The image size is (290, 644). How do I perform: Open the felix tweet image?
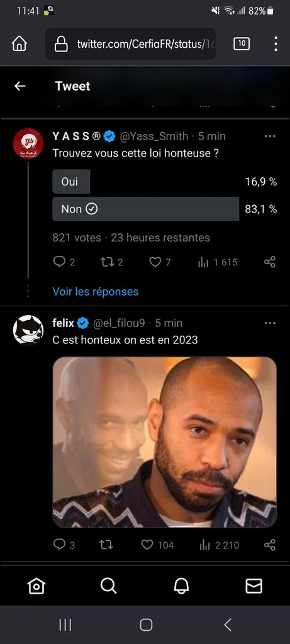[165, 442]
